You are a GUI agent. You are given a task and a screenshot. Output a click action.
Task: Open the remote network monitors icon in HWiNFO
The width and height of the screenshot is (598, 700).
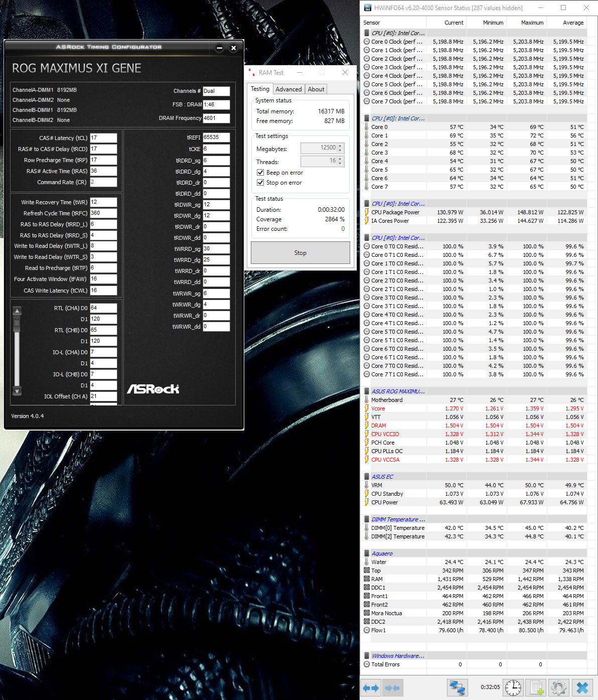[x=457, y=687]
